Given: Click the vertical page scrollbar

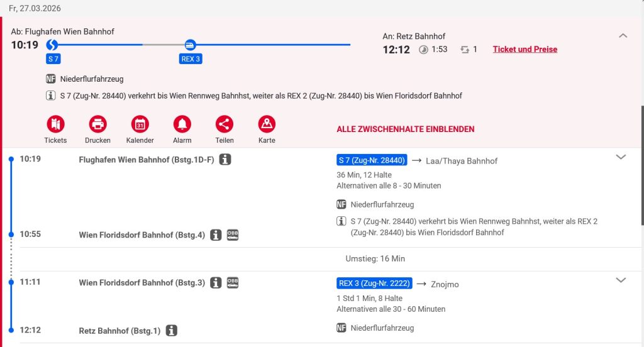Looking at the screenshot, I should pos(641,163).
